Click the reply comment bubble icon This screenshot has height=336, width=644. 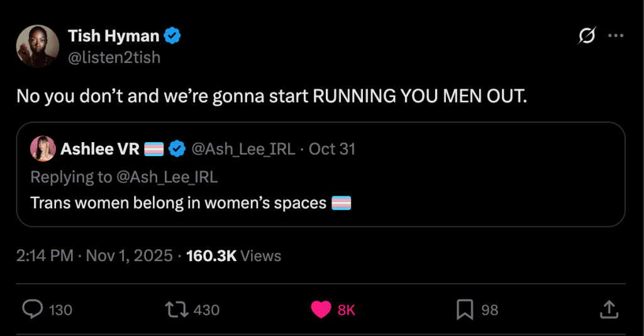[x=33, y=309]
